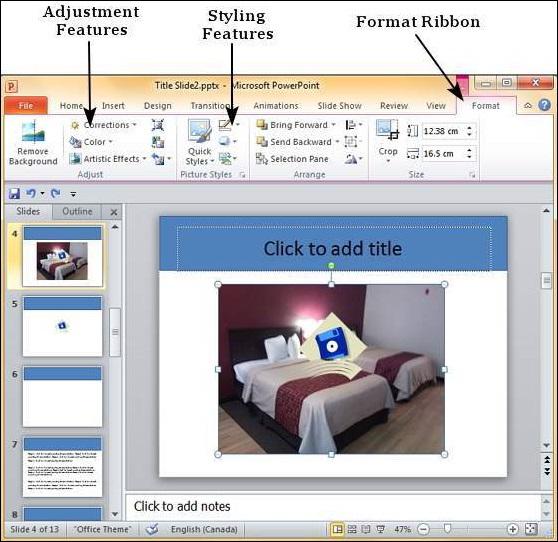The width and height of the screenshot is (558, 542).
Task: Switch to the Home tab
Action: pyautogui.click(x=72, y=106)
